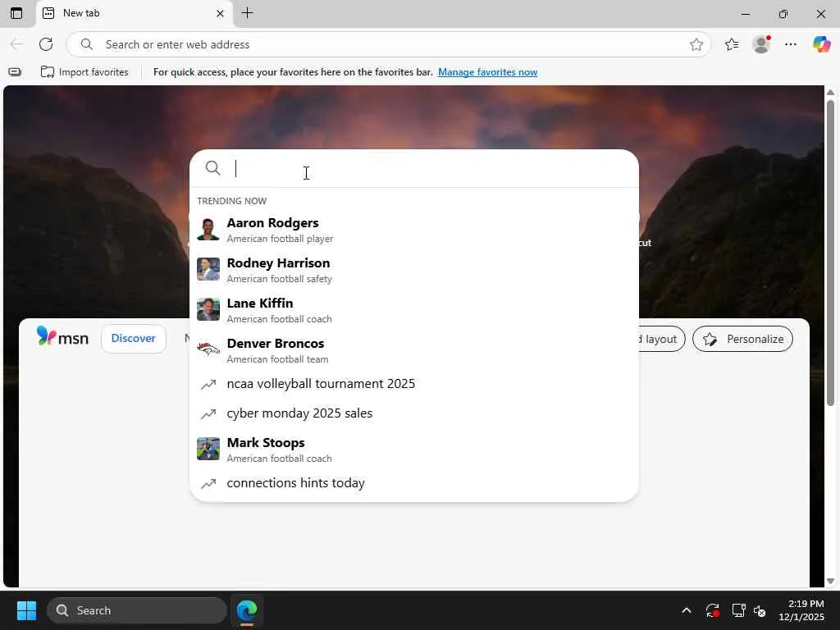The height and width of the screenshot is (630, 840).
Task: Select trending result Lane Kiffin
Action: pos(414,310)
